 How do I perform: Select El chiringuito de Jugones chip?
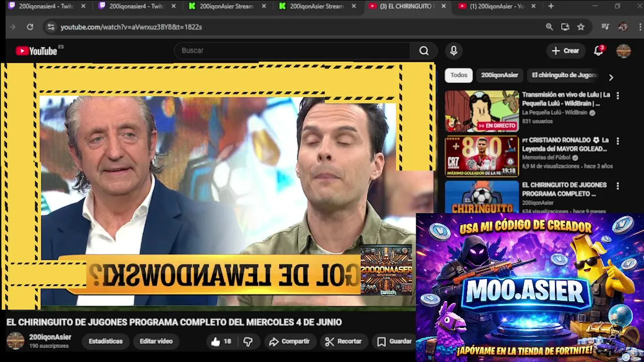pyautogui.click(x=565, y=75)
